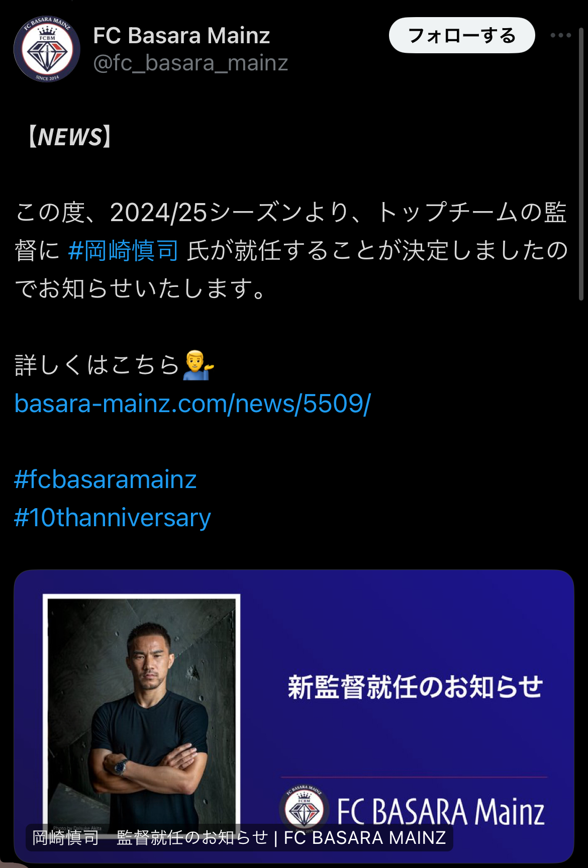Search the #fcbasaramainz hashtag

coord(105,479)
